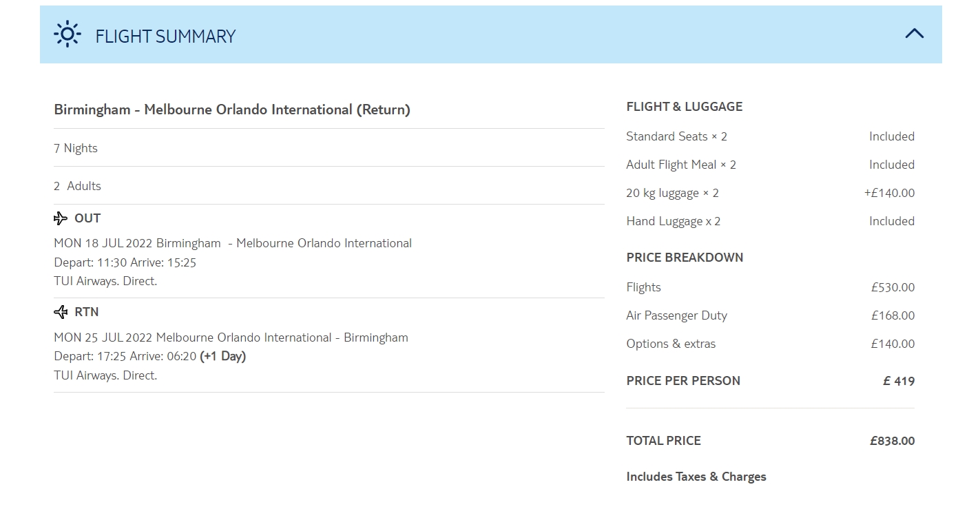Image resolution: width=980 pixels, height=509 pixels.
Task: Click the Air Passenger Duty line
Action: 676,315
